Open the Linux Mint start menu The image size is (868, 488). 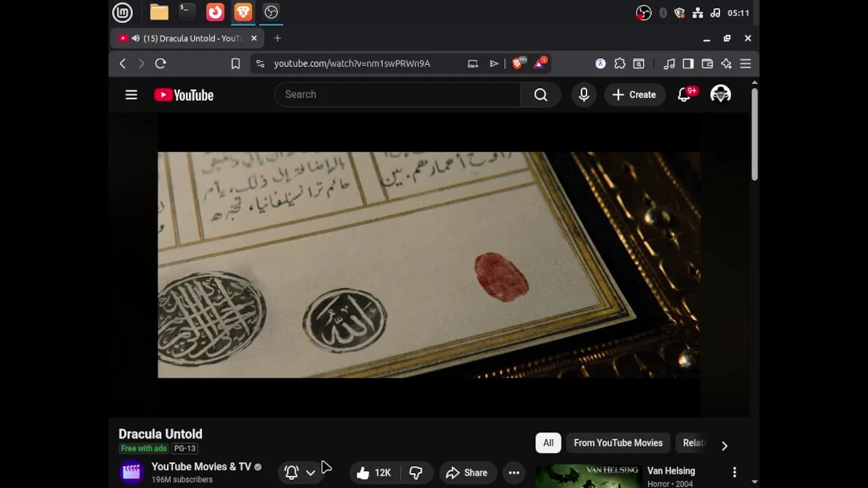(x=122, y=12)
